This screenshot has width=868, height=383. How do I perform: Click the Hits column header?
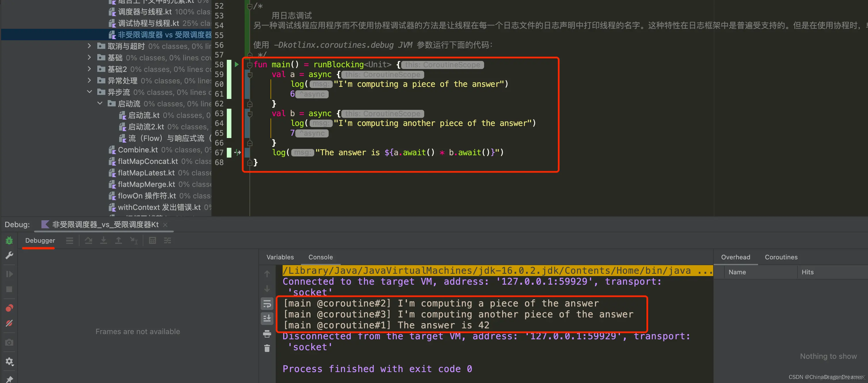807,272
